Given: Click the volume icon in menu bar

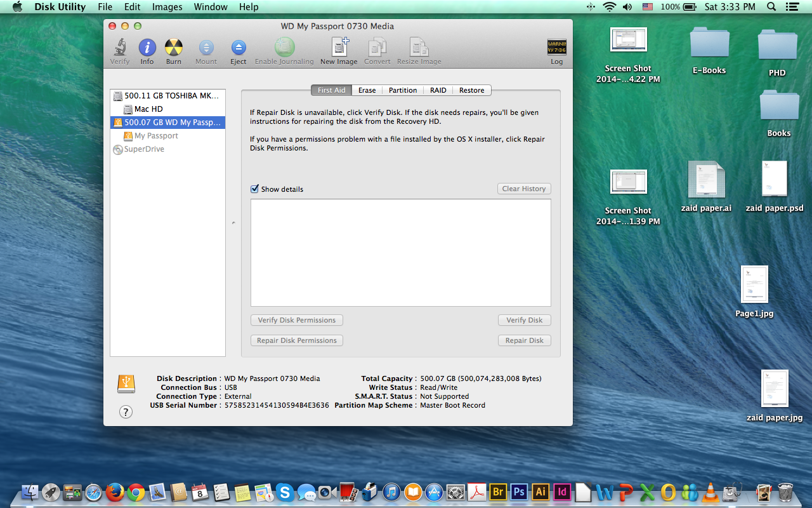Looking at the screenshot, I should point(627,7).
